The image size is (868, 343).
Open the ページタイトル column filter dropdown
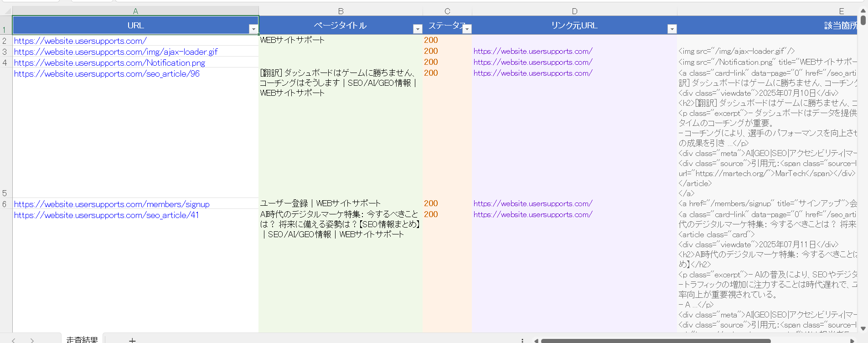[x=417, y=29]
